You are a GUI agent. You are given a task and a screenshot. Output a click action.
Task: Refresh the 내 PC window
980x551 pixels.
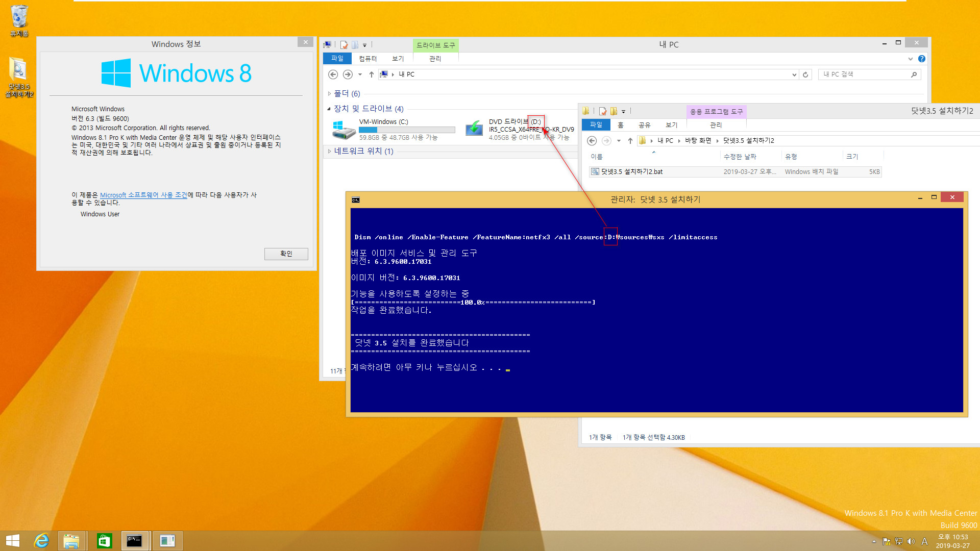point(805,75)
